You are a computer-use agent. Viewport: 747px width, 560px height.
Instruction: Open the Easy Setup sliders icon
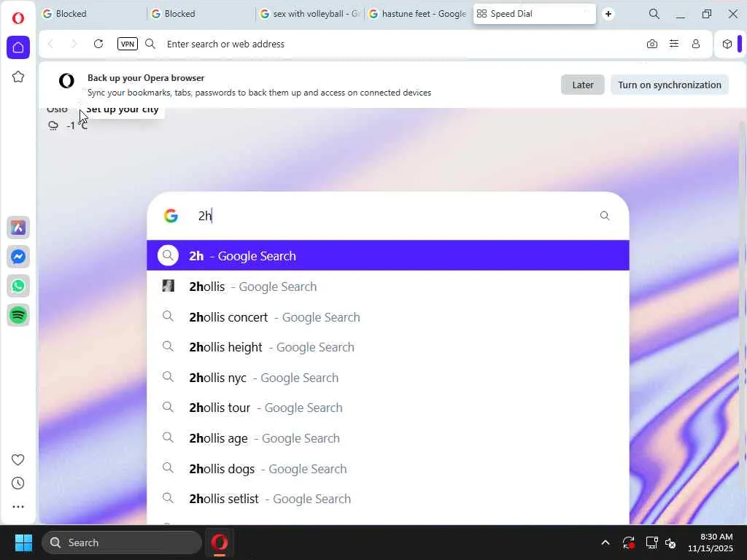click(x=673, y=44)
